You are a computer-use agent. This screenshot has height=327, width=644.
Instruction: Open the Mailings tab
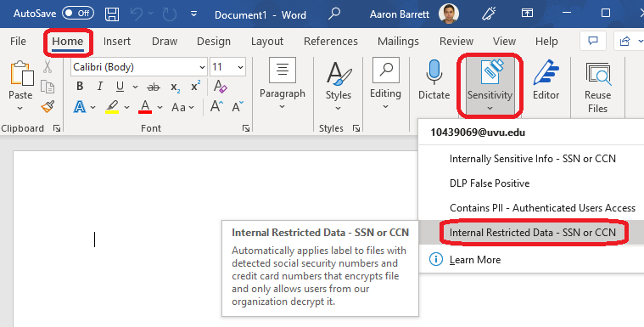tap(398, 41)
